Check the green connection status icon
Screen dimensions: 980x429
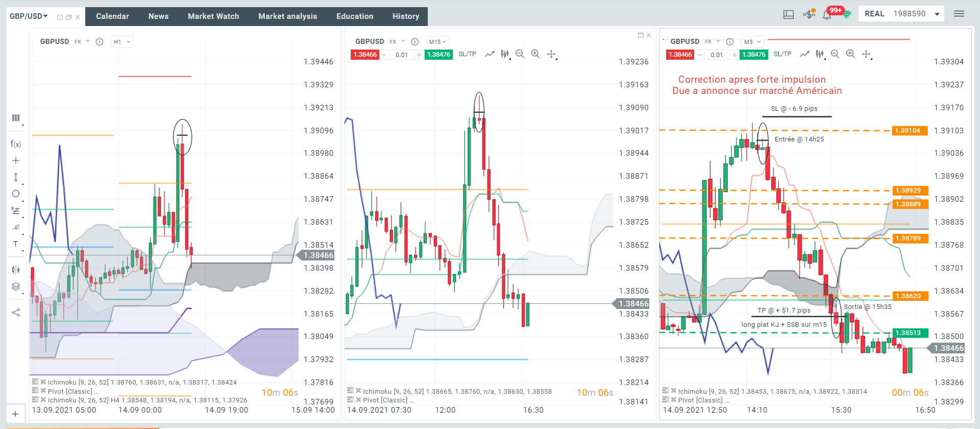pyautogui.click(x=847, y=14)
